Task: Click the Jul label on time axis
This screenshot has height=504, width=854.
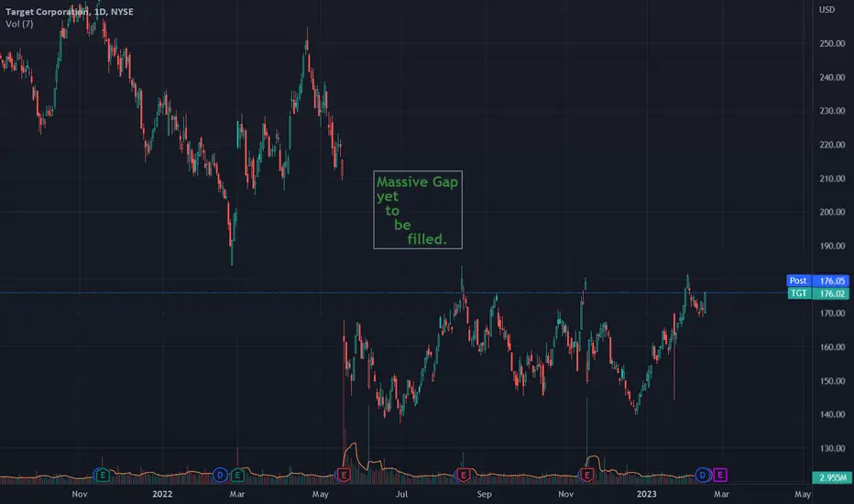Action: [401, 494]
